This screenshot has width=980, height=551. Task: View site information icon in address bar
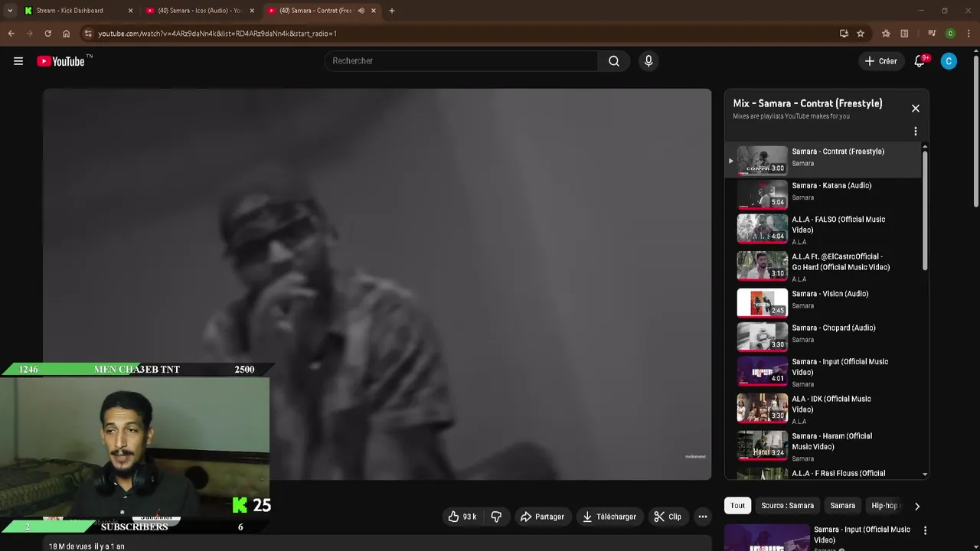click(x=88, y=34)
